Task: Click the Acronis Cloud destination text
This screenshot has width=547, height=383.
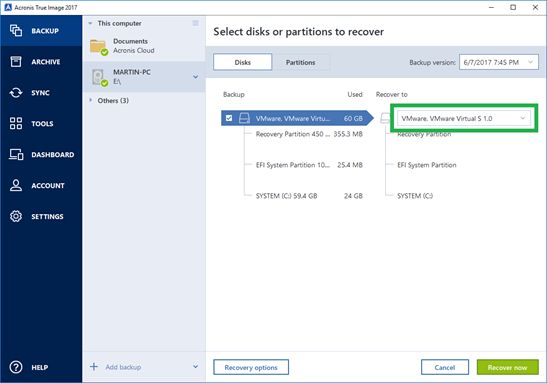Action: (134, 50)
